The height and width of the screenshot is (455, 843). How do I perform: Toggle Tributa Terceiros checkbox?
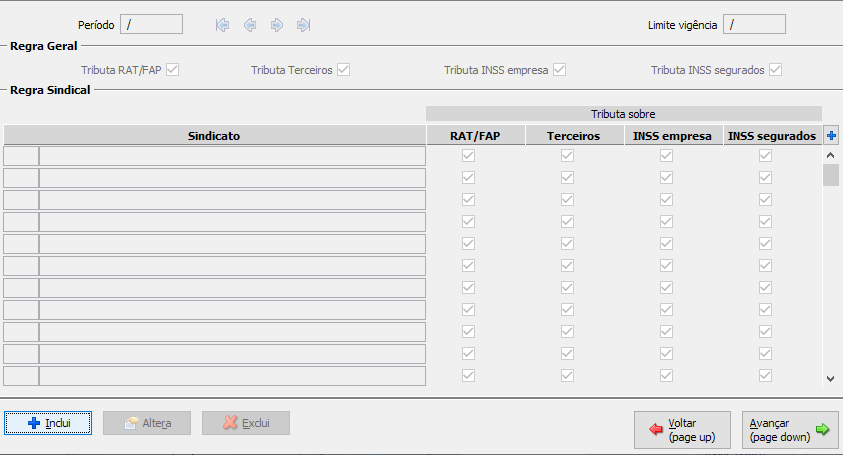344,69
